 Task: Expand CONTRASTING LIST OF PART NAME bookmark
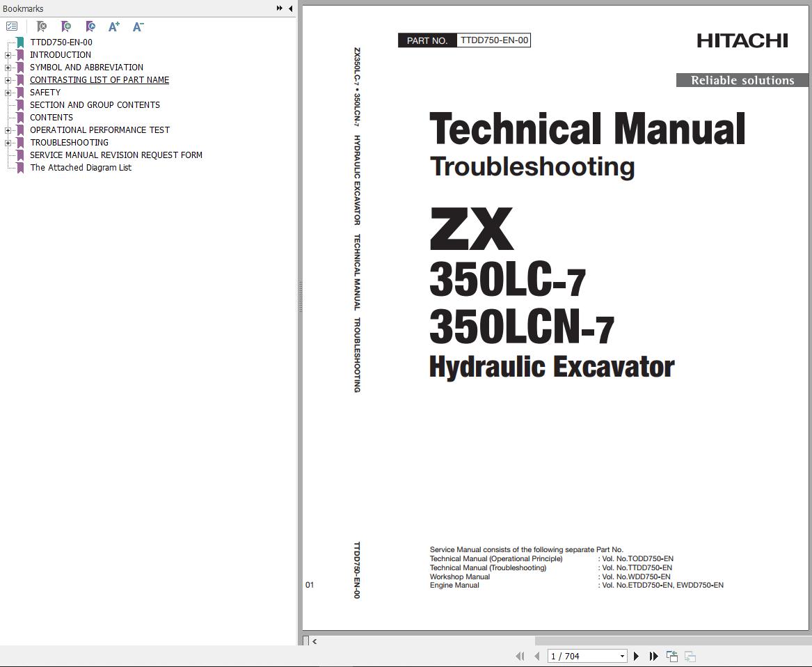8,80
